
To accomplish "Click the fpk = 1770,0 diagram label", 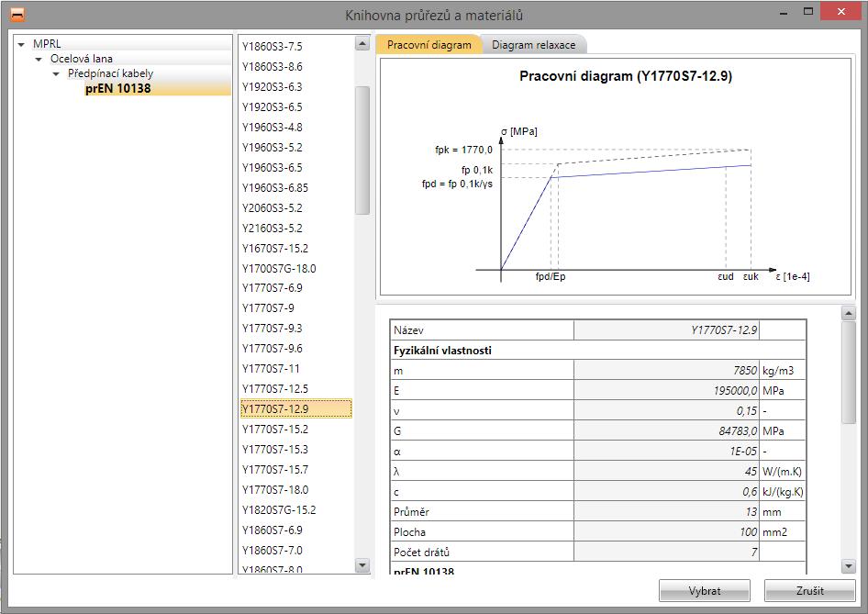I will coord(463,150).
